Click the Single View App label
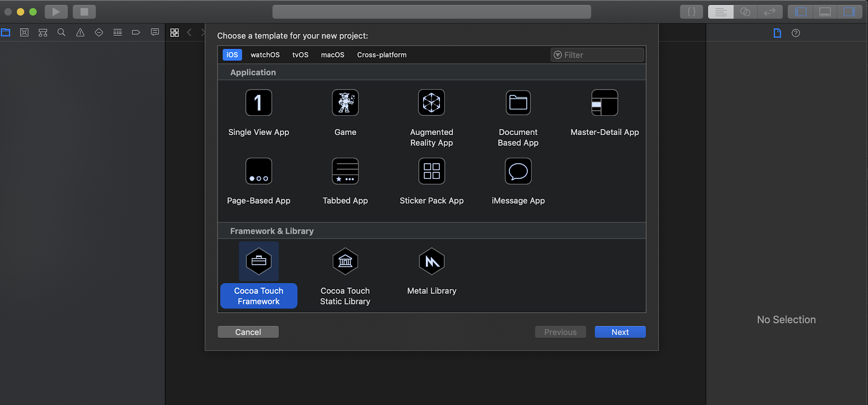 259,132
